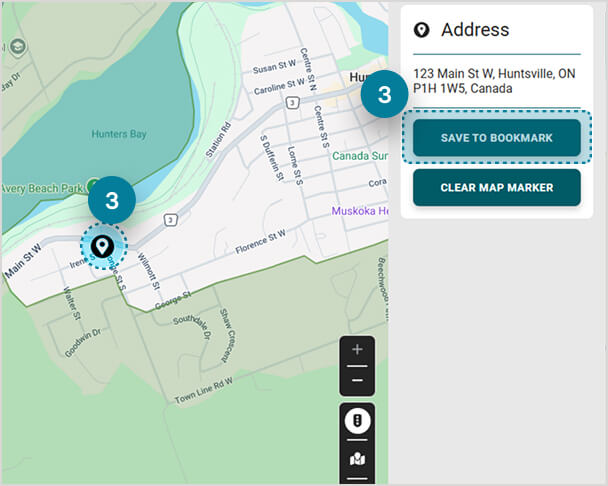
Task: Select the Main St W road label
Action: pos(23,261)
